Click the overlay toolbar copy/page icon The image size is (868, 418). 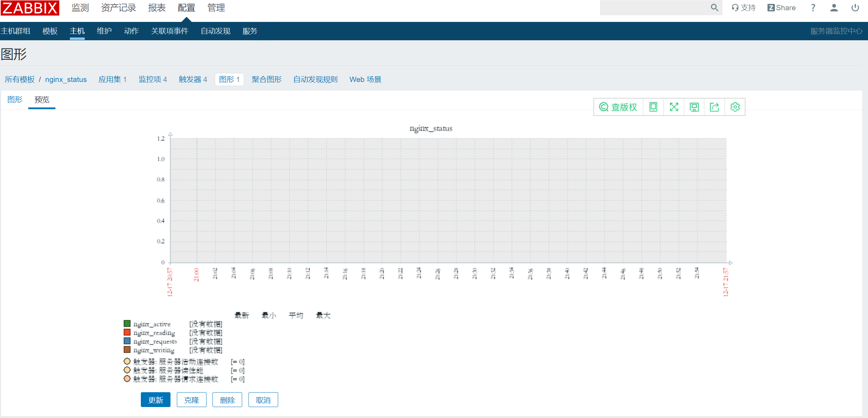653,107
